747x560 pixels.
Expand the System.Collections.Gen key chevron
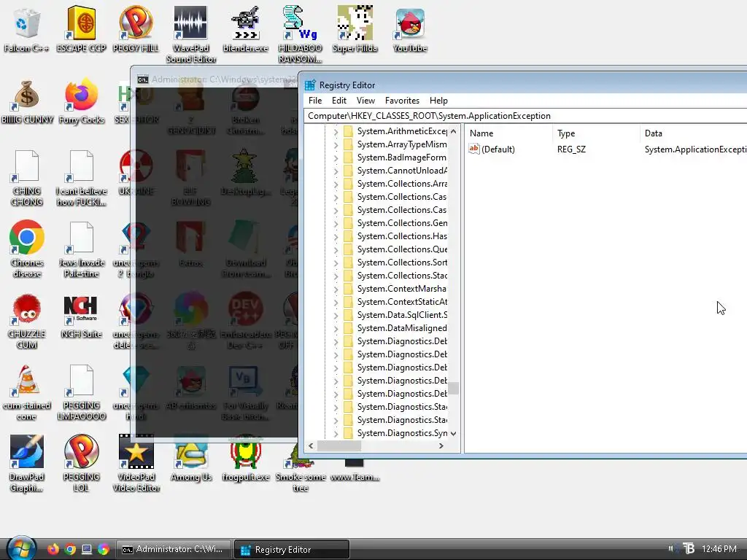pos(336,223)
